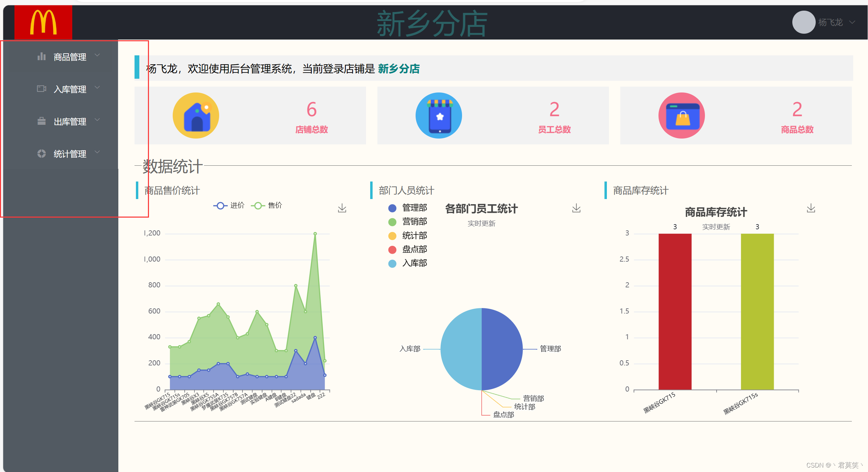868x472 pixels.
Task: Open the 统计管理 menu item
Action: click(70, 154)
